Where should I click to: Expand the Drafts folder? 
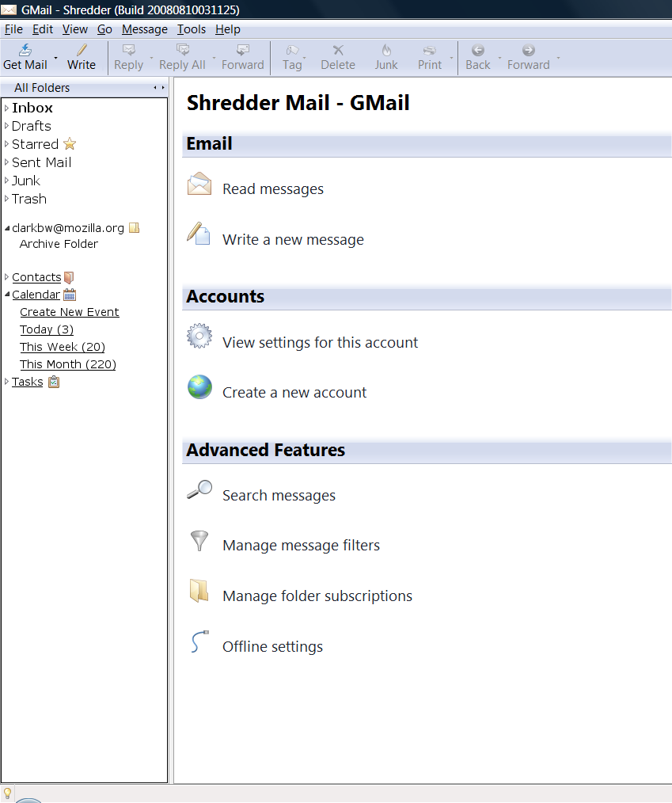click(x=6, y=126)
